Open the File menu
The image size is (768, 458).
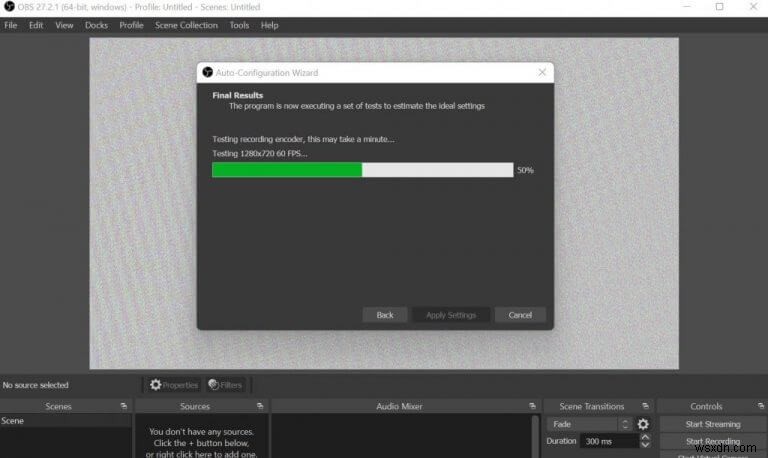pos(11,25)
